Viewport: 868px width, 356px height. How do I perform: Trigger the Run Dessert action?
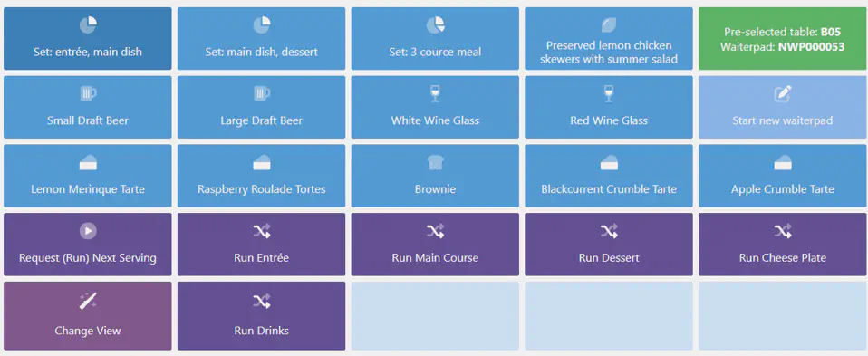click(609, 245)
